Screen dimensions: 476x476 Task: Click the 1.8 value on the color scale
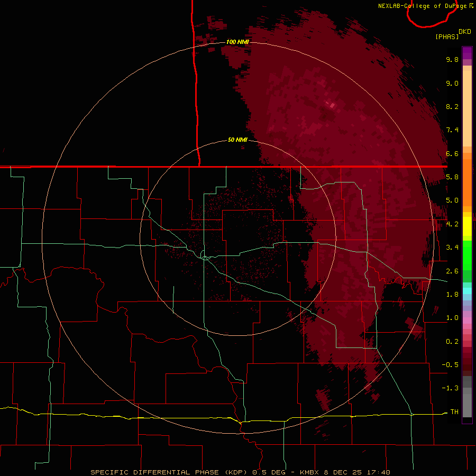click(x=452, y=295)
